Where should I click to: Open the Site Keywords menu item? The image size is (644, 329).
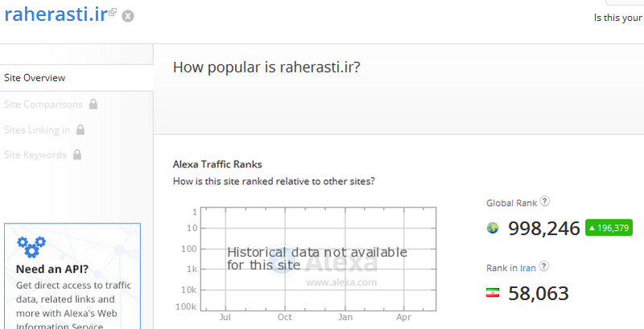click(35, 155)
